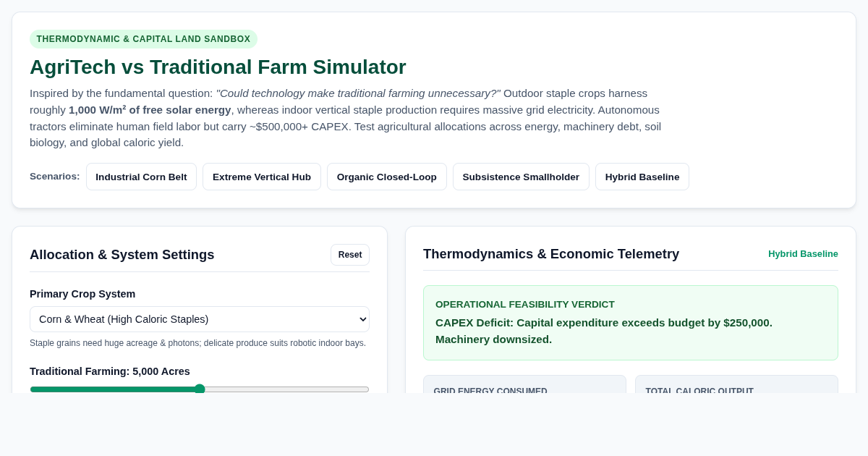Click the CAPEX Deficit verdict message
This screenshot has height=456, width=868.
tap(604, 331)
